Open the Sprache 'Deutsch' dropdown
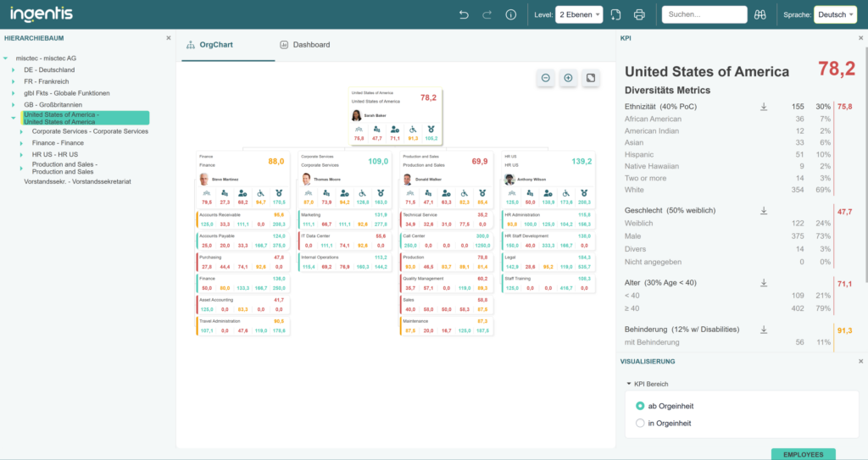868x460 pixels. pyautogui.click(x=835, y=15)
